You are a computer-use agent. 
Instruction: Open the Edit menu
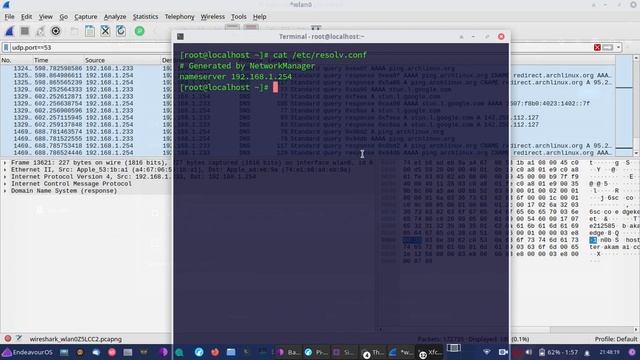tap(27, 17)
